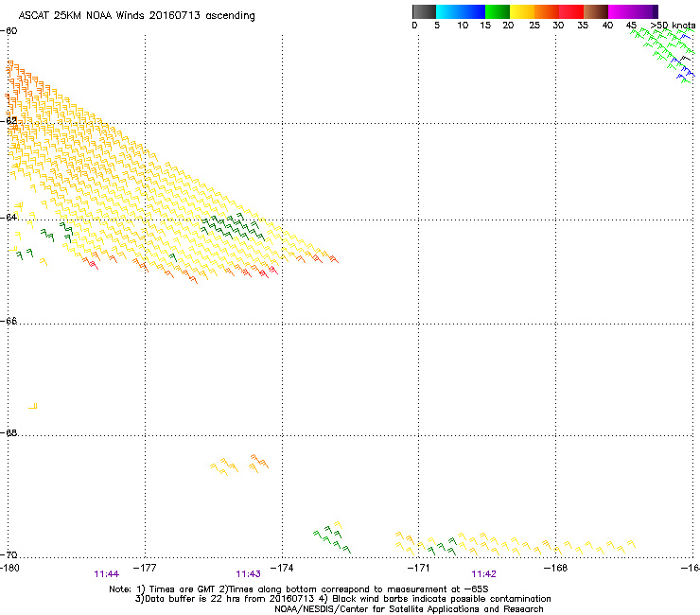The height and width of the screenshot is (615, 700).
Task: Click the 'Data buffer is 22 hrs' note line
Action: click(342, 599)
